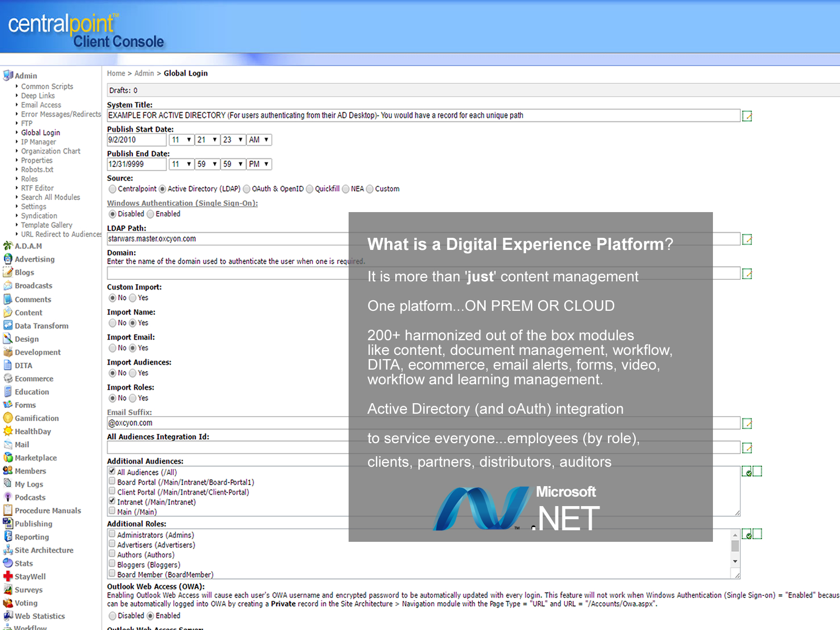The height and width of the screenshot is (630, 840).
Task: Disable Outlook Web Access option
Action: (112, 616)
